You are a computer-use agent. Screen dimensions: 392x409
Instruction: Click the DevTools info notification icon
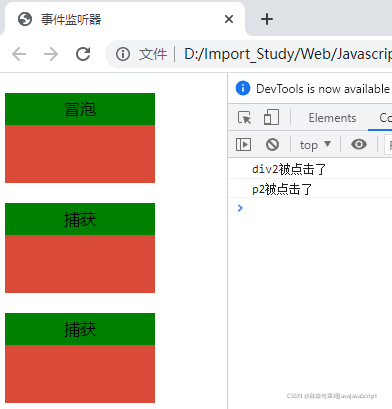(x=243, y=88)
